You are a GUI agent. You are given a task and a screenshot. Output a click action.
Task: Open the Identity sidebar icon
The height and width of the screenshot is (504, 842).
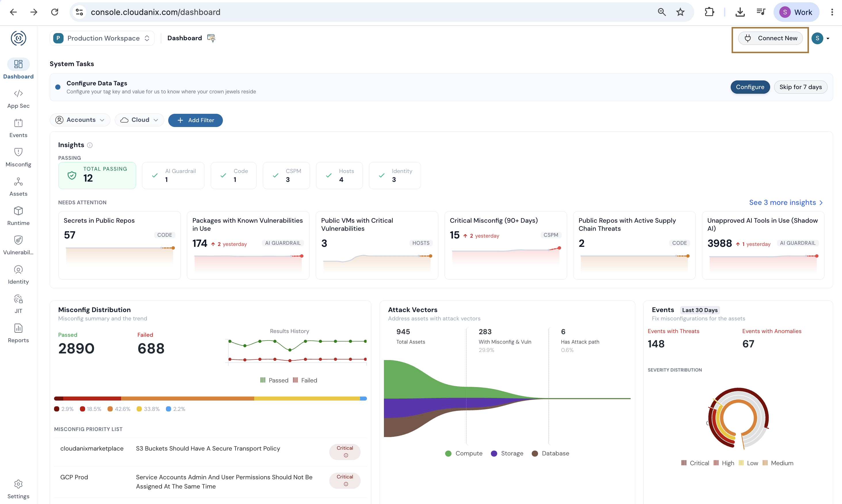[x=18, y=270]
